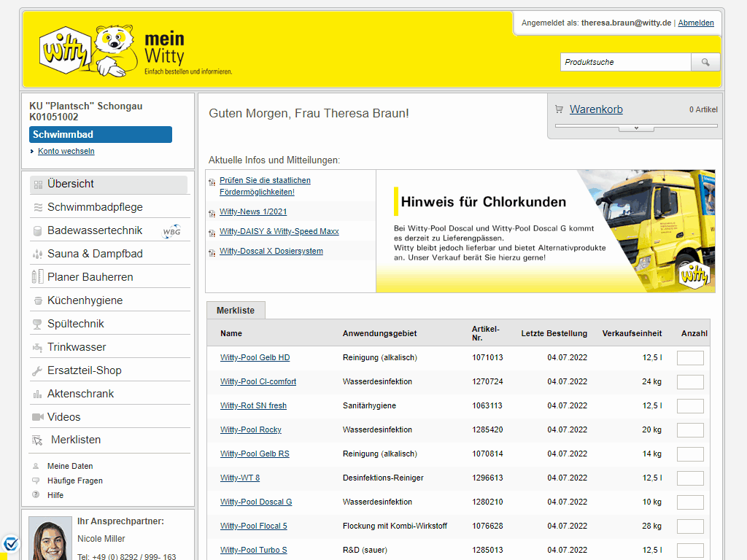Image resolution: width=747 pixels, height=560 pixels.
Task: Click Nicole Miller contact photo
Action: pyautogui.click(x=50, y=539)
